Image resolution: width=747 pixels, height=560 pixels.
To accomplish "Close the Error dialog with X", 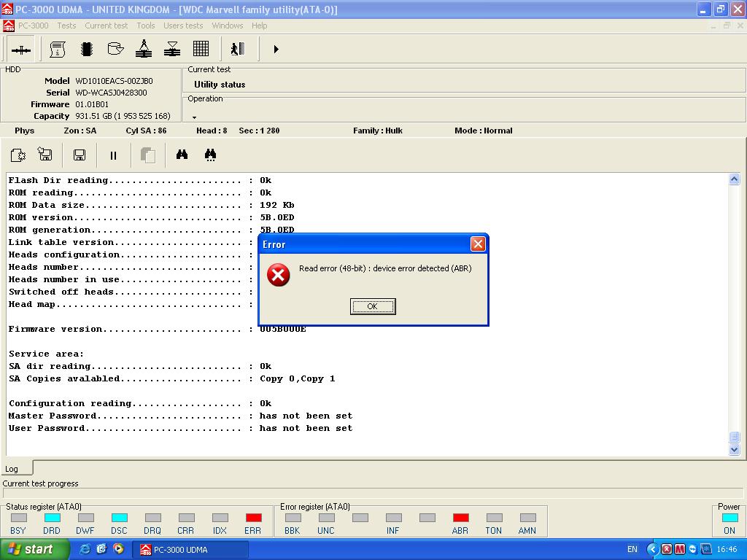I will (x=477, y=244).
